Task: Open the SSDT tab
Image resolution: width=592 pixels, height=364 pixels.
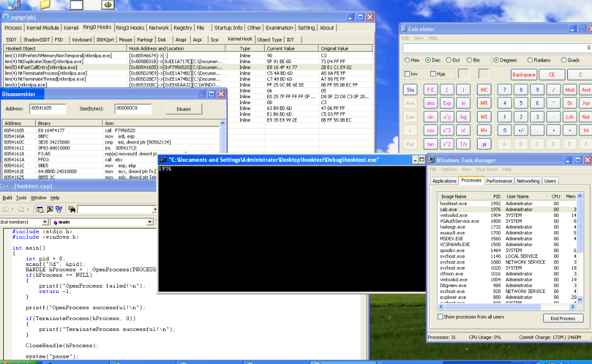Action: click(x=11, y=39)
